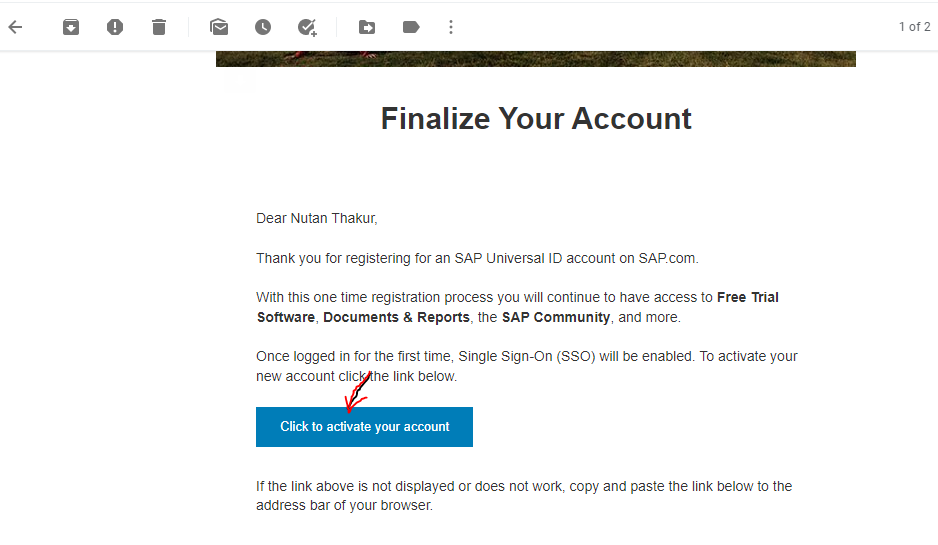The width and height of the screenshot is (938, 545).
Task: Report email as spam
Action: pos(115,27)
